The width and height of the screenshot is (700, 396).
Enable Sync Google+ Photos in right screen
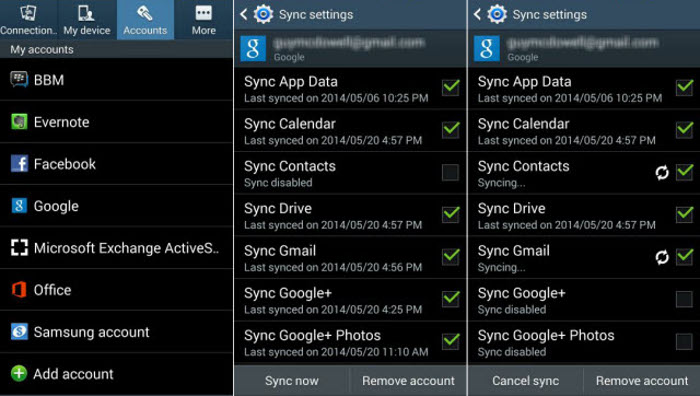point(684,342)
